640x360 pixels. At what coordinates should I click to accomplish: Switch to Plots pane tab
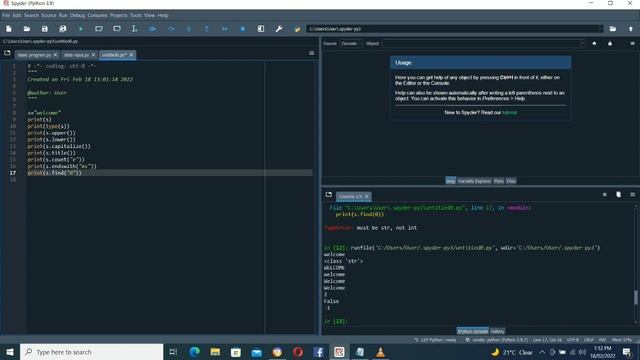tap(499, 181)
